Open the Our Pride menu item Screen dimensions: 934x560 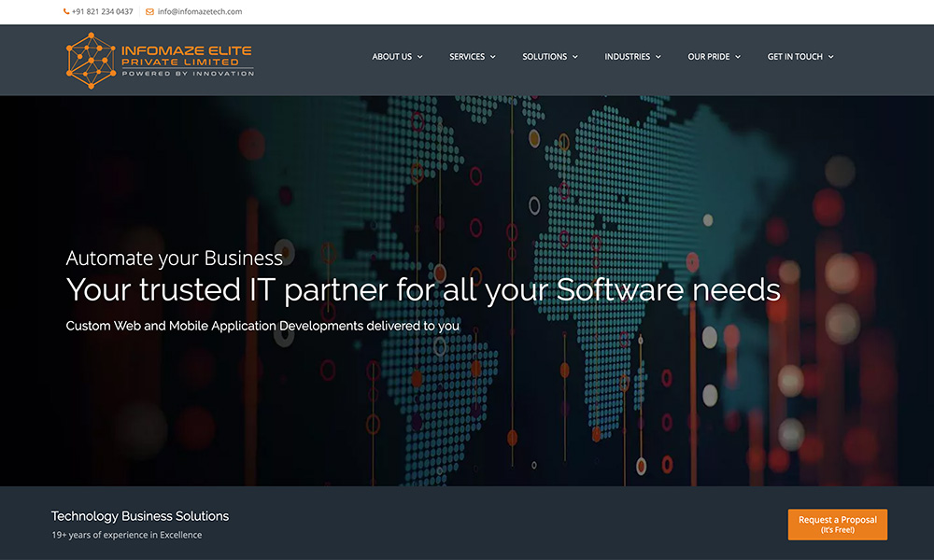point(709,57)
